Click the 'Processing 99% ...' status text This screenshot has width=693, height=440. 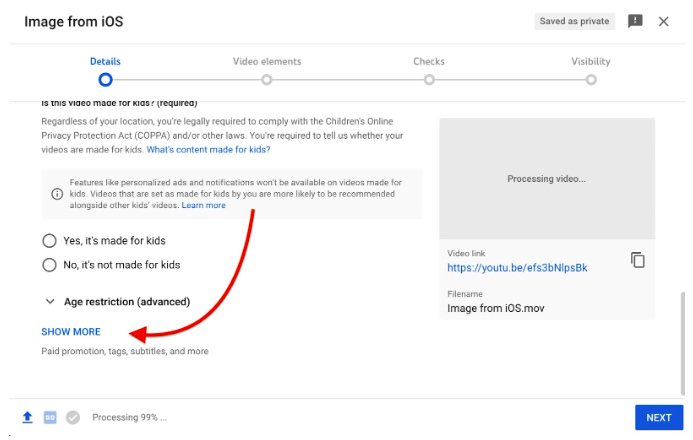point(129,417)
